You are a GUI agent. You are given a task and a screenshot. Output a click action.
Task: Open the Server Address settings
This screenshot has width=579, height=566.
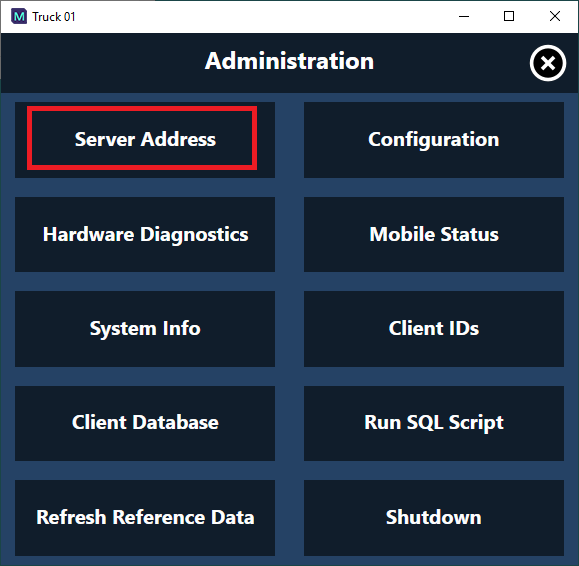[145, 140]
